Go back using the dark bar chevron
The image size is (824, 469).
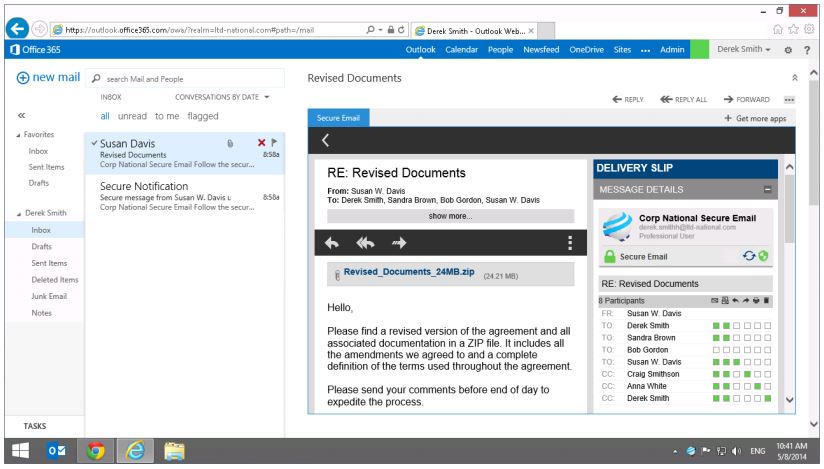coord(325,140)
